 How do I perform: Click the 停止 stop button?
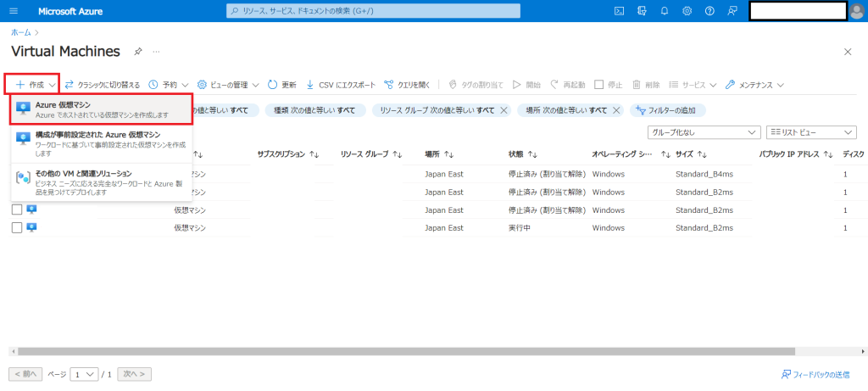click(x=609, y=85)
